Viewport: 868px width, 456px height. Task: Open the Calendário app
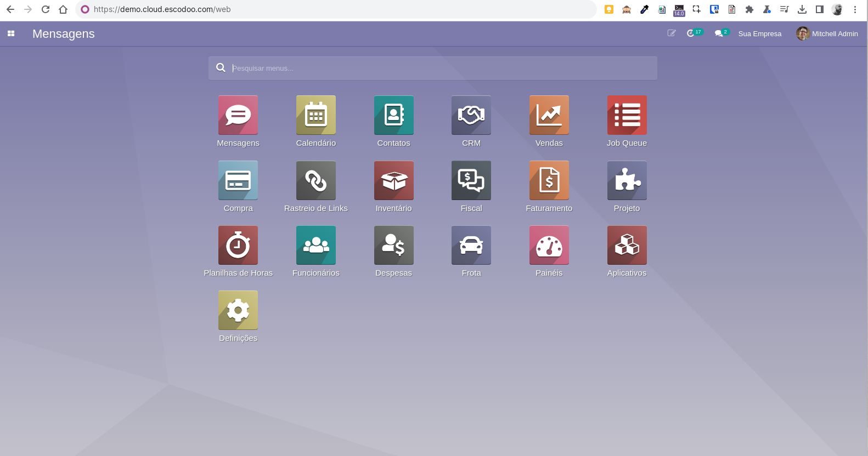coord(316,115)
